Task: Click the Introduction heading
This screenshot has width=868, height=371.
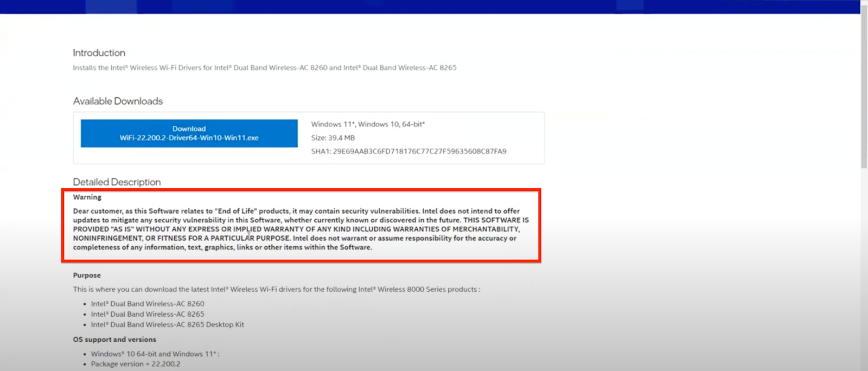Action: click(99, 53)
